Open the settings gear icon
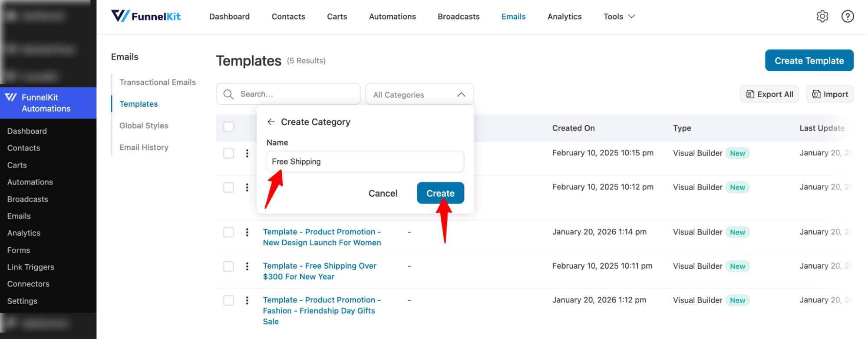This screenshot has width=868, height=339. pos(822,16)
